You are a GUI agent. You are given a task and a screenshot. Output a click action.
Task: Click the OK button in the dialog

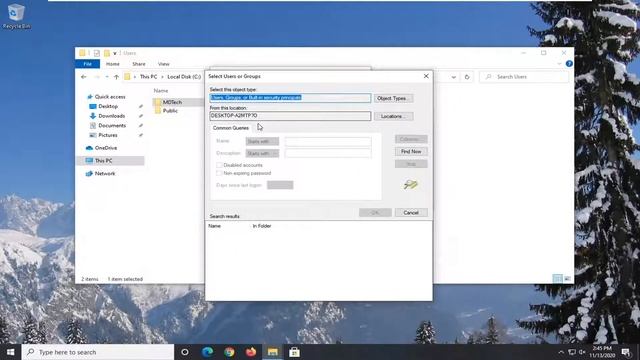point(376,213)
